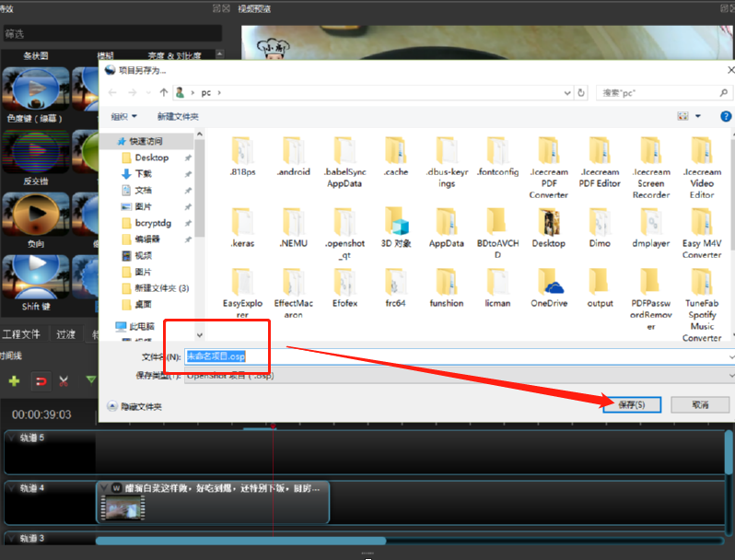Go up one folder level in the dialog
Image resolution: width=735 pixels, height=560 pixels.
pyautogui.click(x=164, y=92)
